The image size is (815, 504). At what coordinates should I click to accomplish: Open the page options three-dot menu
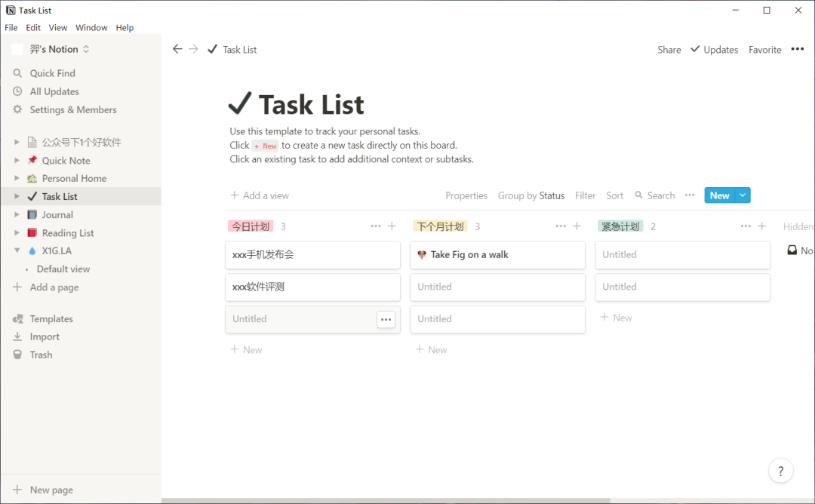[x=798, y=49]
